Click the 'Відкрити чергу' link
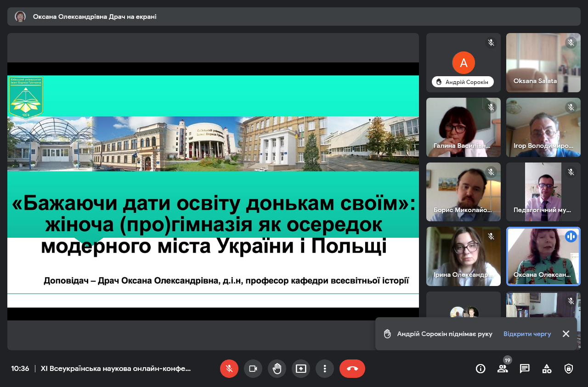The image size is (588, 387). click(x=527, y=334)
